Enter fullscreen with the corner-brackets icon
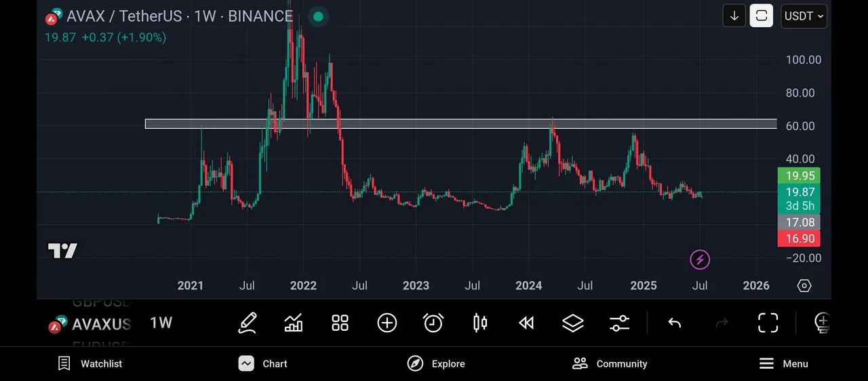 (768, 323)
